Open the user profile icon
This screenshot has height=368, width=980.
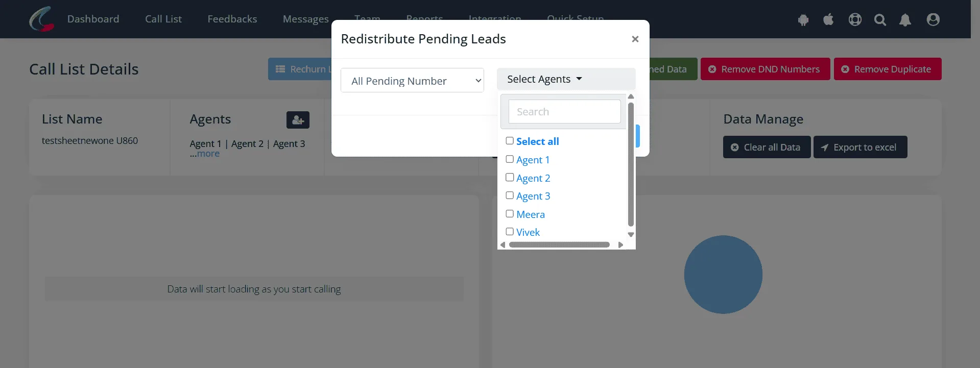[x=933, y=19]
